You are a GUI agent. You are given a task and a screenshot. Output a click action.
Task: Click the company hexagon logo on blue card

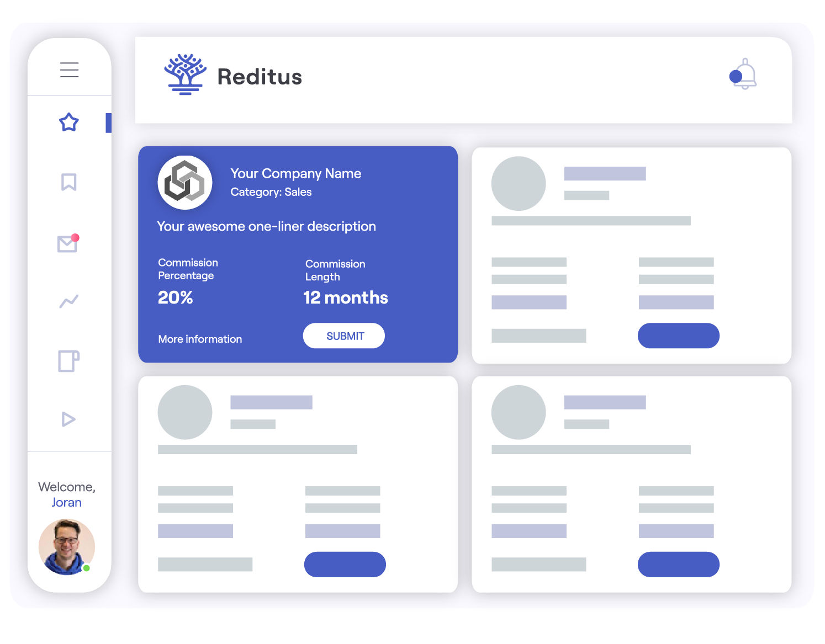186,182
